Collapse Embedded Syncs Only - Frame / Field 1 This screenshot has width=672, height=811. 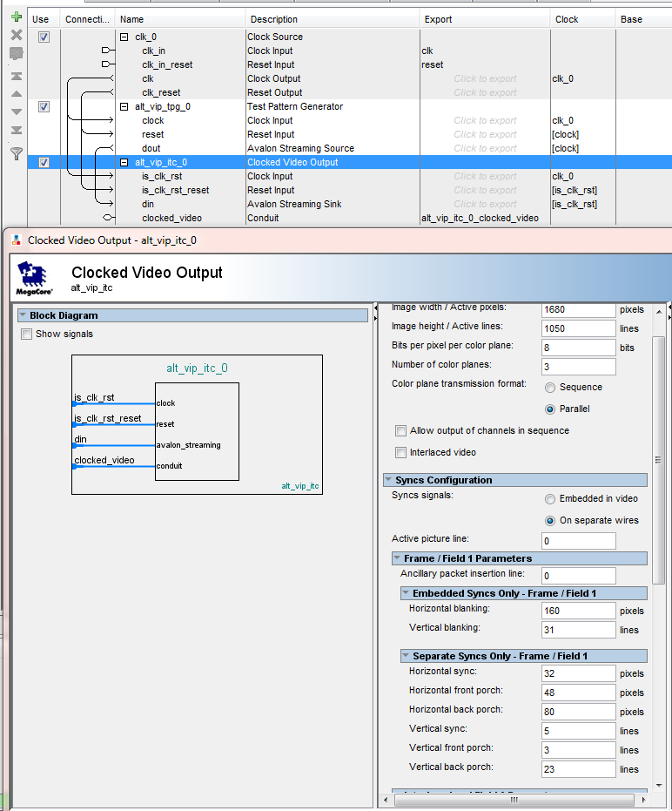406,592
